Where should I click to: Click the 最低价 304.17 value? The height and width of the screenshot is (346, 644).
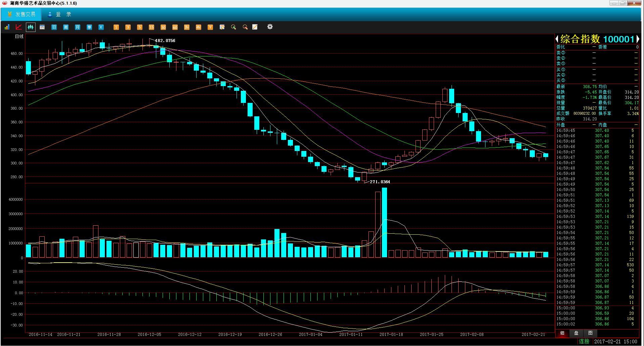click(x=632, y=103)
